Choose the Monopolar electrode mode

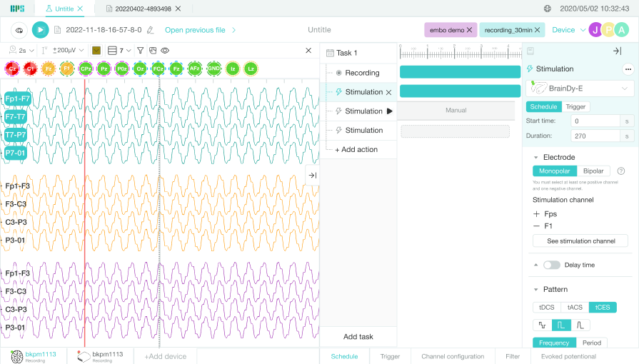tap(555, 171)
